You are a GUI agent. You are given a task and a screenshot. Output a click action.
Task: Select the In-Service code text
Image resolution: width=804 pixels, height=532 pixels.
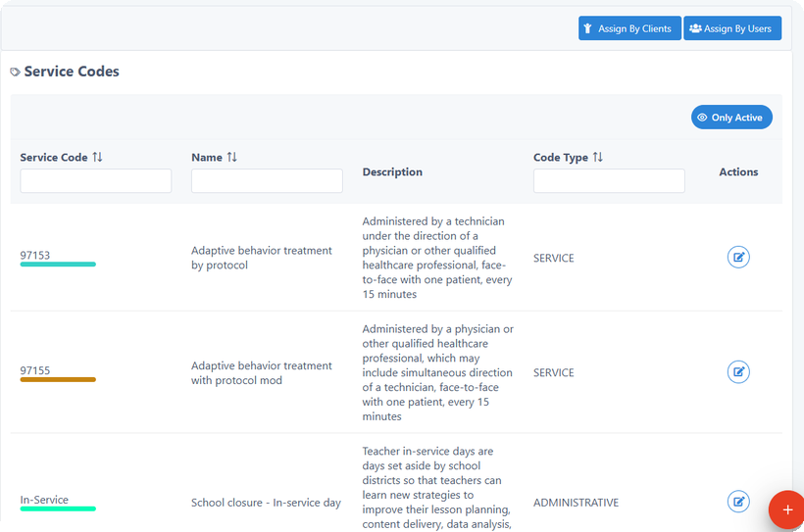click(44, 500)
